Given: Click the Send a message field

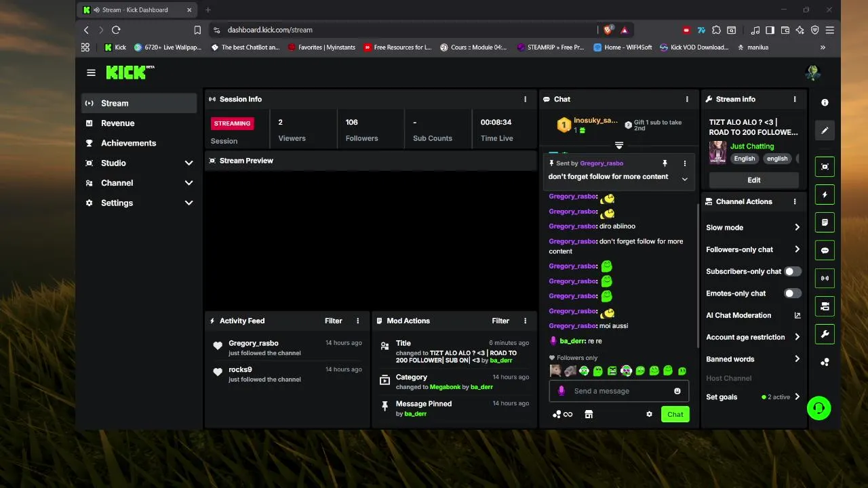Looking at the screenshot, I should tap(618, 391).
